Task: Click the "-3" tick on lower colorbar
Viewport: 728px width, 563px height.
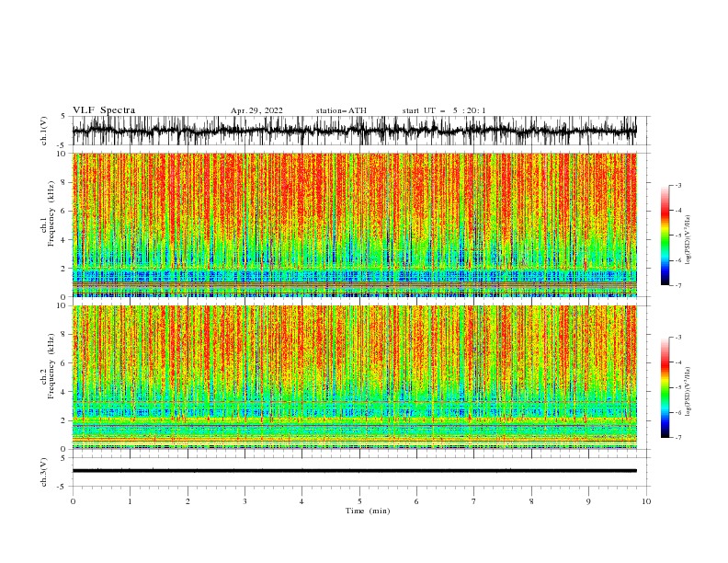Action: click(x=678, y=338)
